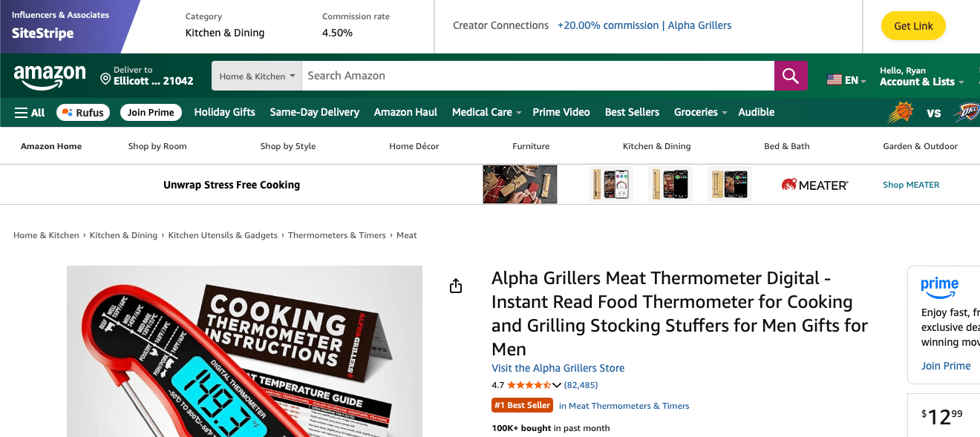Click the deliver-to location pin
980x437 pixels.
[105, 78]
